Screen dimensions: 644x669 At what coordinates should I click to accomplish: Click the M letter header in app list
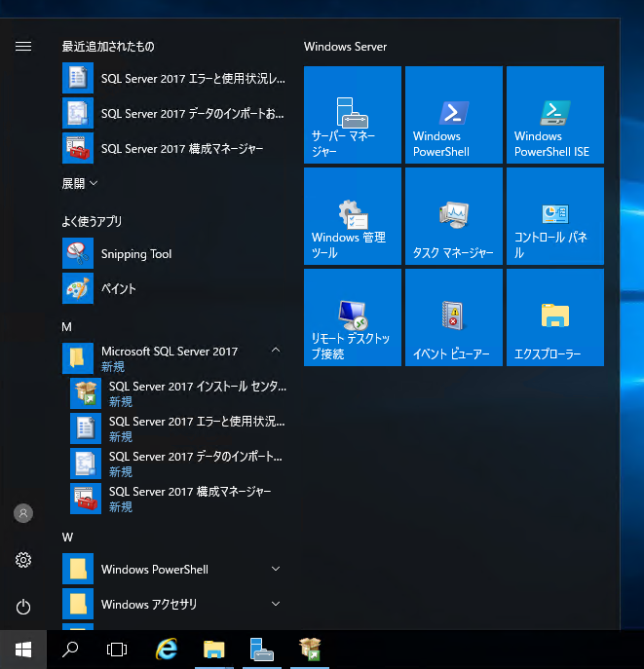click(x=66, y=327)
